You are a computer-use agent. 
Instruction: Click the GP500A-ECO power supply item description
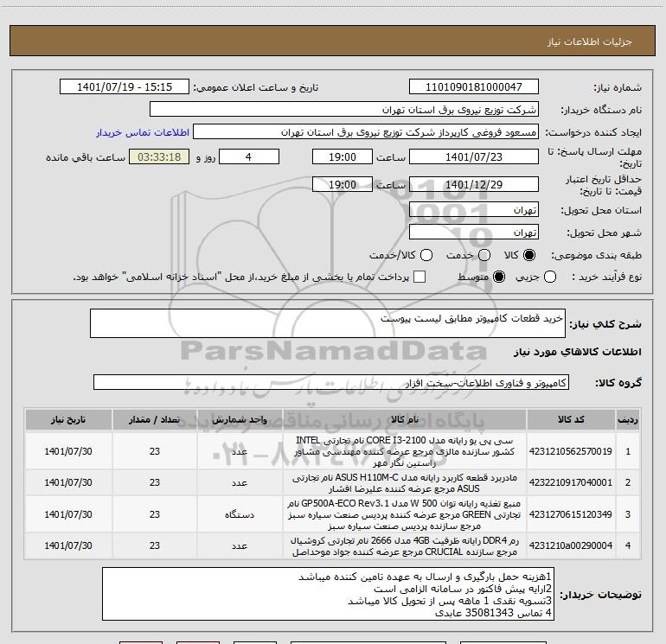pos(405,514)
